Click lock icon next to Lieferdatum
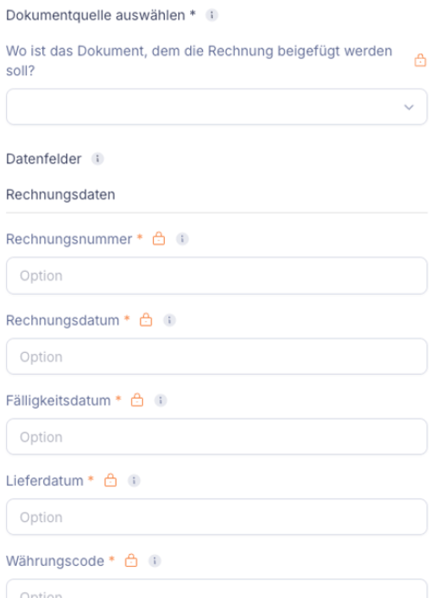Image resolution: width=438 pixels, height=598 pixels. [110, 480]
